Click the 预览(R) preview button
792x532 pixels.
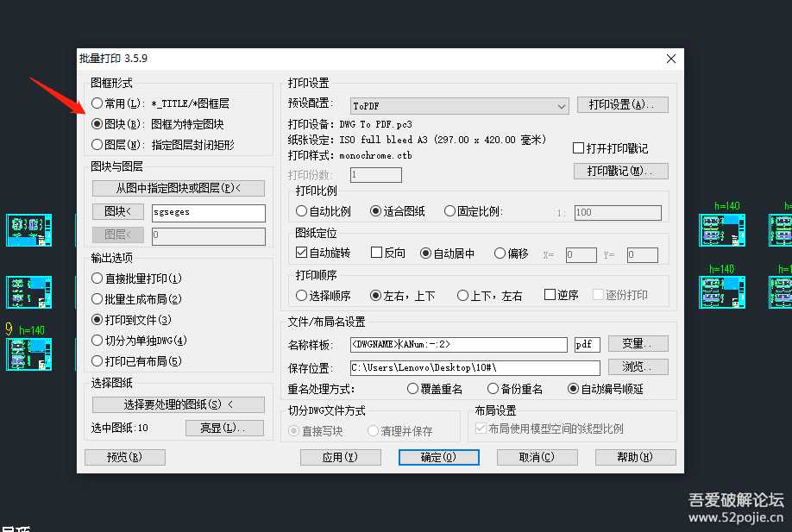(x=124, y=457)
